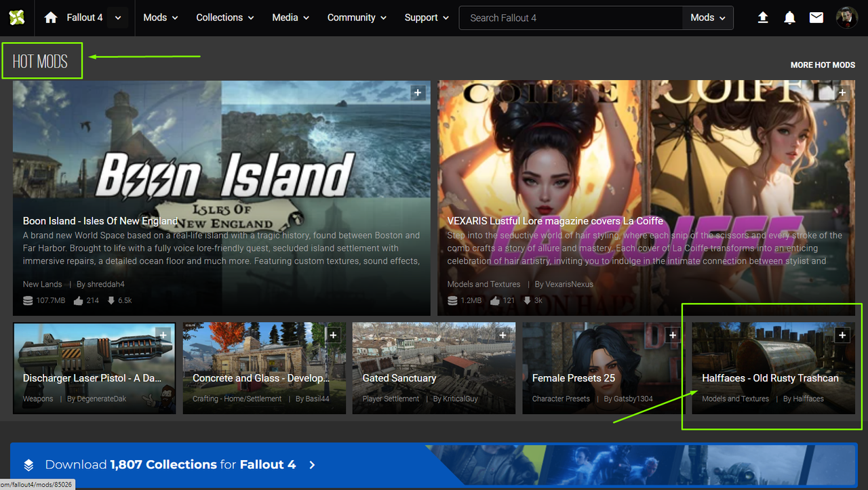Screen dimensions: 868x490
Task: Open the upload icon in header
Action: [763, 18]
